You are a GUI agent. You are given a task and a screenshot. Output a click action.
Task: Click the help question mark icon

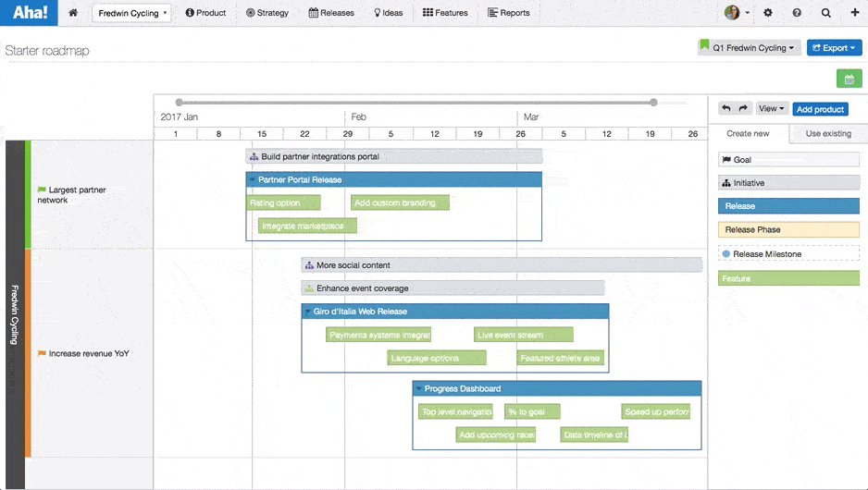(797, 13)
